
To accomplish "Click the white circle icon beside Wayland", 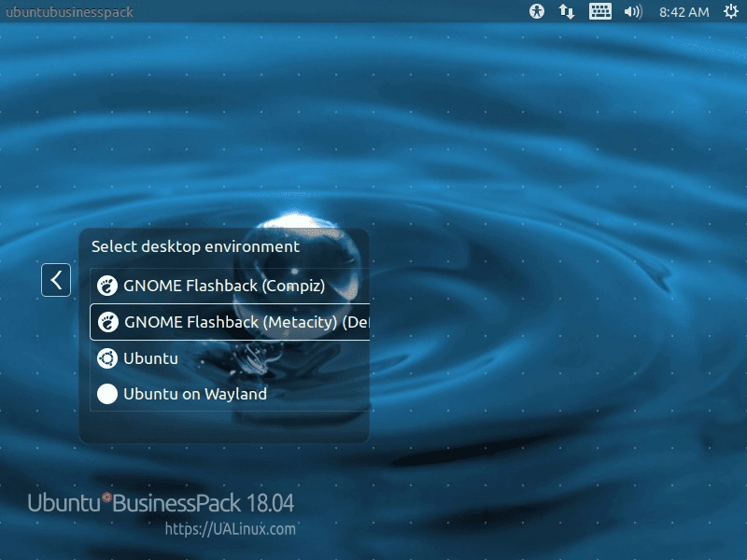I will pyautogui.click(x=107, y=394).
